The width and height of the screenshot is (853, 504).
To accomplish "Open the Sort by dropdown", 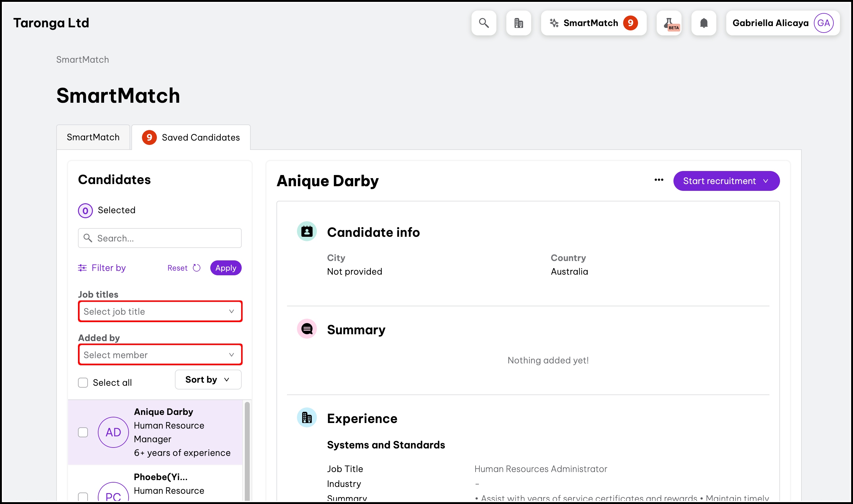I will 208,379.
